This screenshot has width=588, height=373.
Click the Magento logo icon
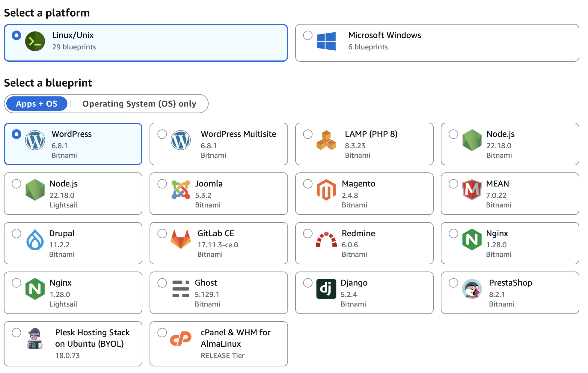point(326,190)
